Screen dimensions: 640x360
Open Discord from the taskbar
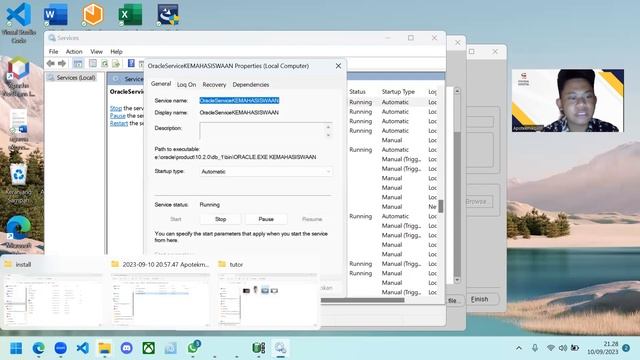click(x=127, y=348)
